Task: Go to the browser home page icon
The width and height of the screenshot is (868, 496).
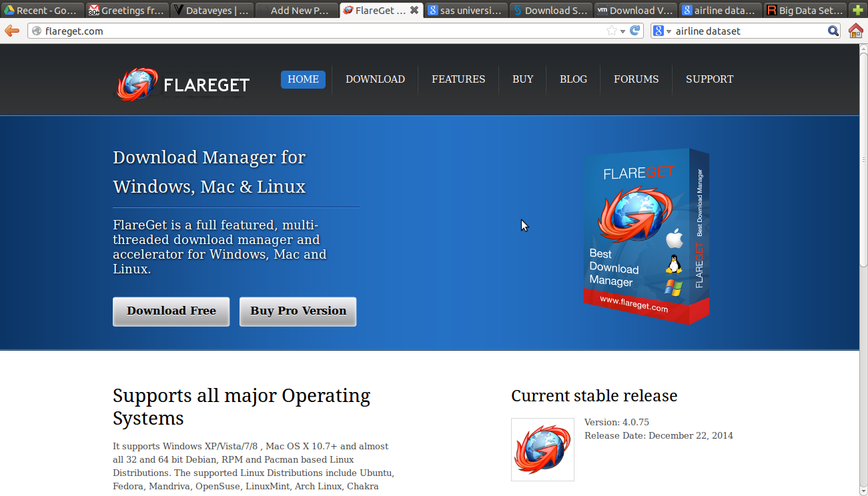Action: [x=856, y=31]
